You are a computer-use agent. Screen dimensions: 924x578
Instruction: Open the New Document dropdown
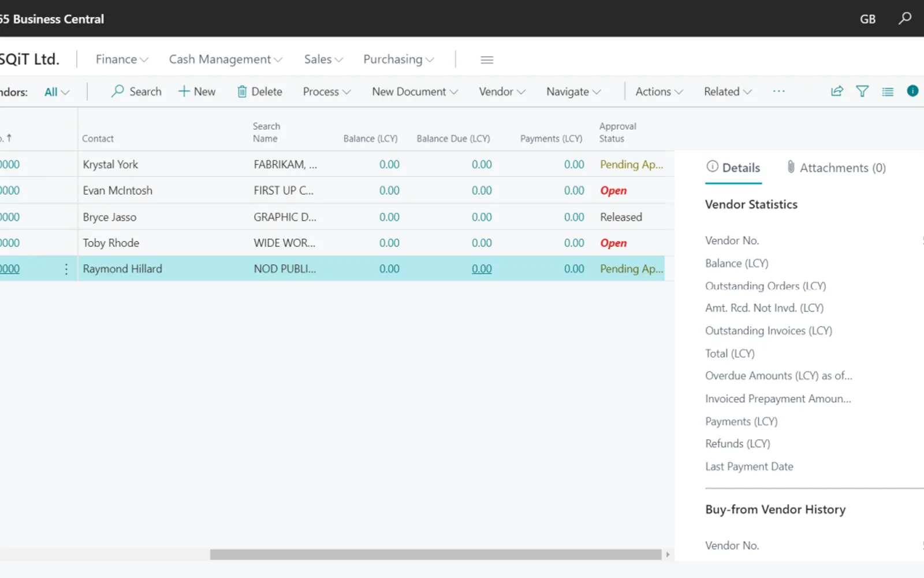tap(415, 91)
